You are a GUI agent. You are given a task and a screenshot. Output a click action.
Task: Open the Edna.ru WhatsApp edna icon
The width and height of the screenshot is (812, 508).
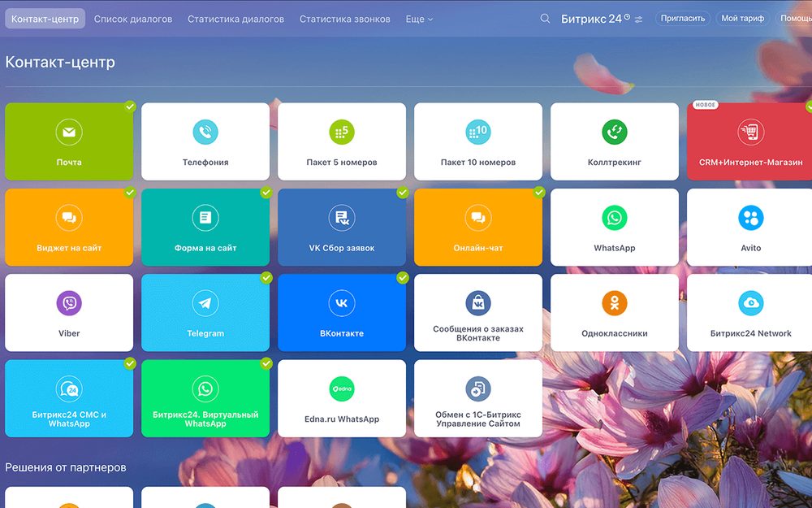coord(342,389)
